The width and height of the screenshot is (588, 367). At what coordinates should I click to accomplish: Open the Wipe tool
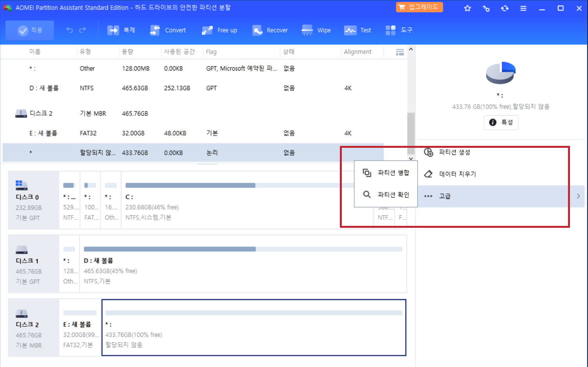click(x=316, y=30)
